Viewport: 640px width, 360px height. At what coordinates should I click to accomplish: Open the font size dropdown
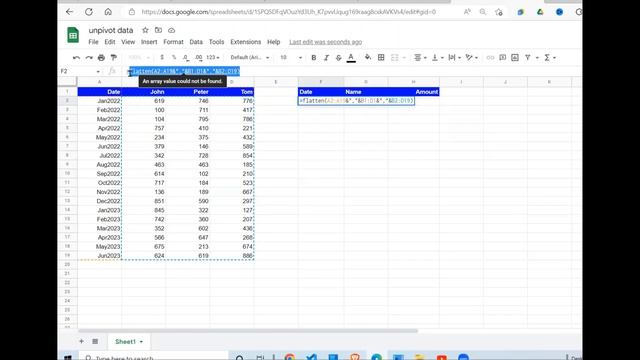click(x=291, y=58)
